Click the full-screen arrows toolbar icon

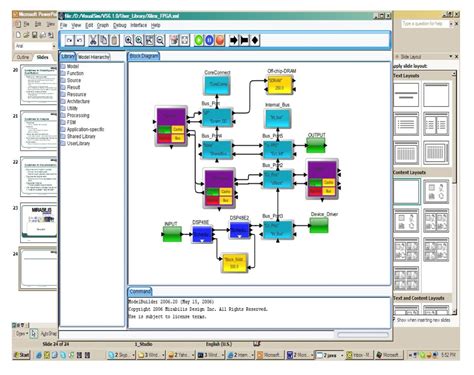click(184, 40)
